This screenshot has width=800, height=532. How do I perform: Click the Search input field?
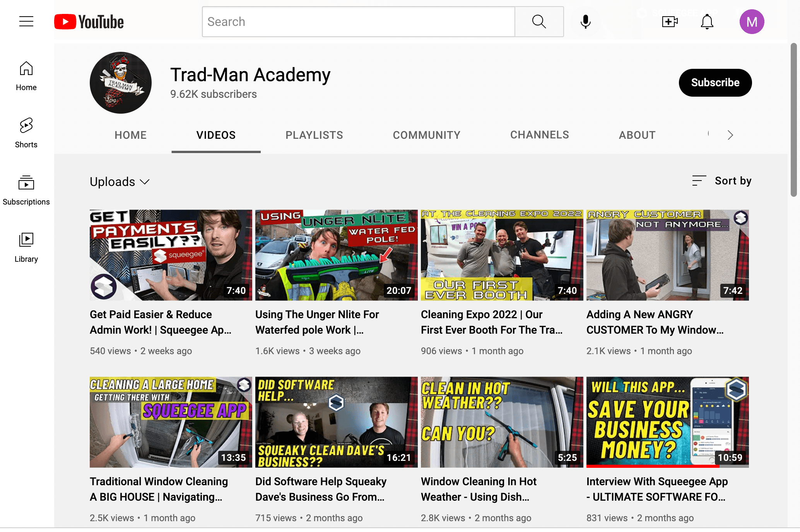[359, 22]
